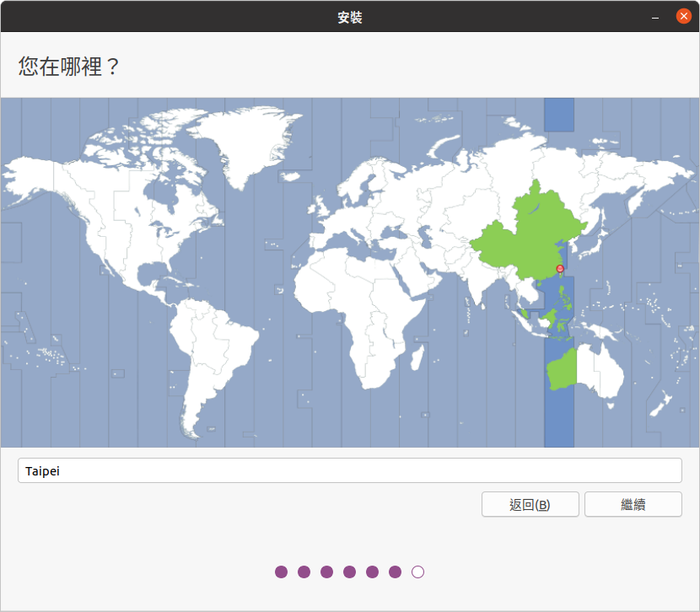
Task: Click the 繼續 (Continue) button
Action: [633, 504]
